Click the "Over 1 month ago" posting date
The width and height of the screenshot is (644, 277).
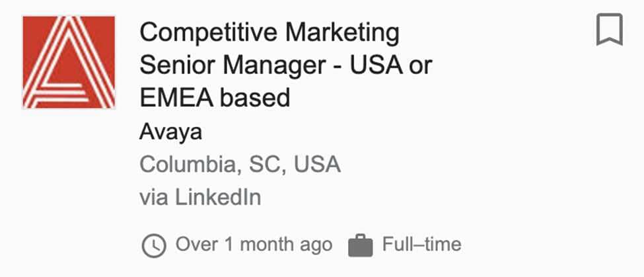click(x=254, y=245)
